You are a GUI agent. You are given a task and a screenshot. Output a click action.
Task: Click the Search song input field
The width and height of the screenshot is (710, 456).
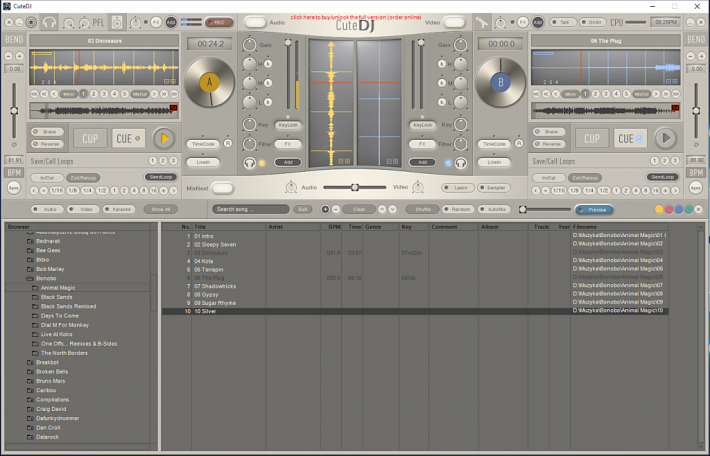(x=251, y=209)
